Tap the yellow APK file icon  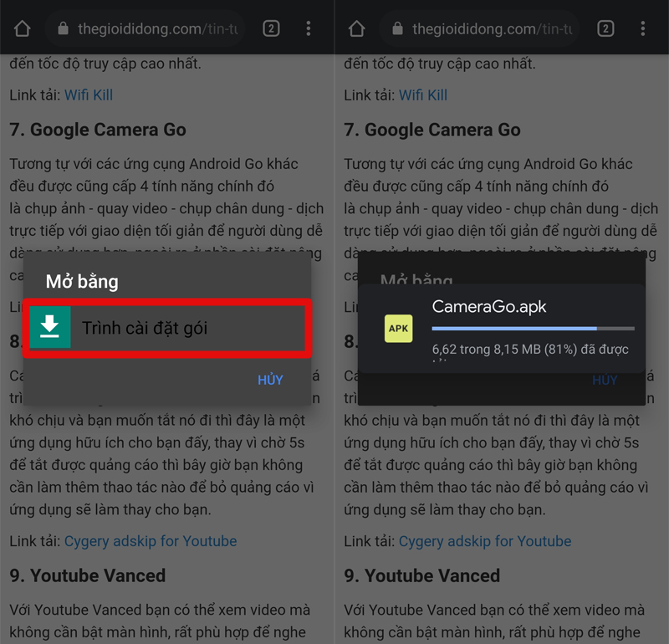coord(399,328)
